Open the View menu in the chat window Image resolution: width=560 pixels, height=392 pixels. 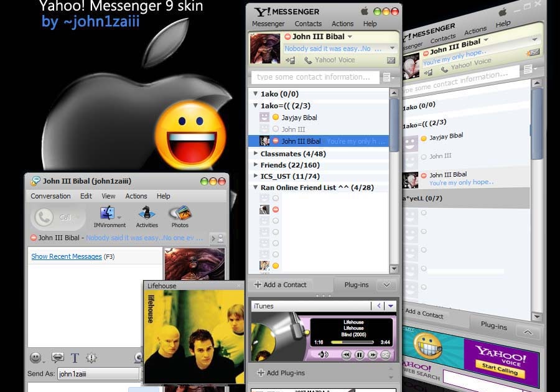point(108,196)
